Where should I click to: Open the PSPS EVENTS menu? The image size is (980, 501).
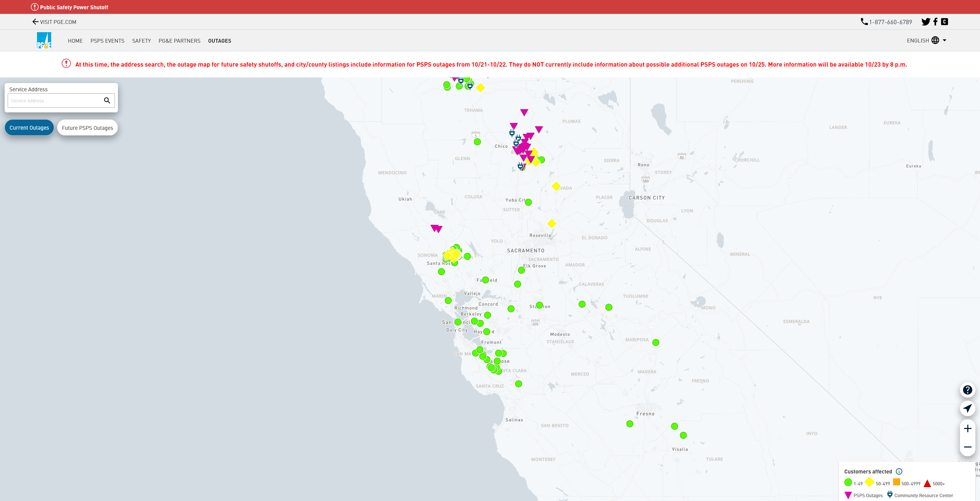(x=107, y=41)
